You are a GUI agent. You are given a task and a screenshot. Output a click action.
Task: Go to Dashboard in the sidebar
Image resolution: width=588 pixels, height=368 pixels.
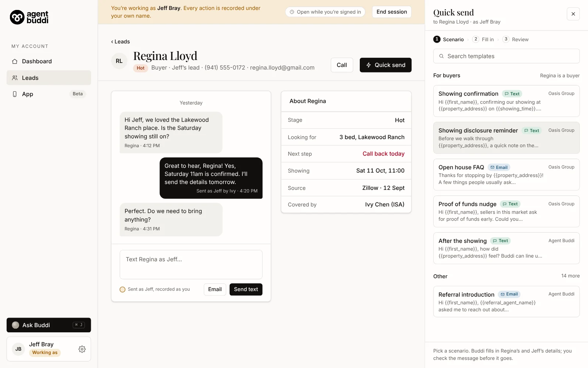(x=49, y=61)
